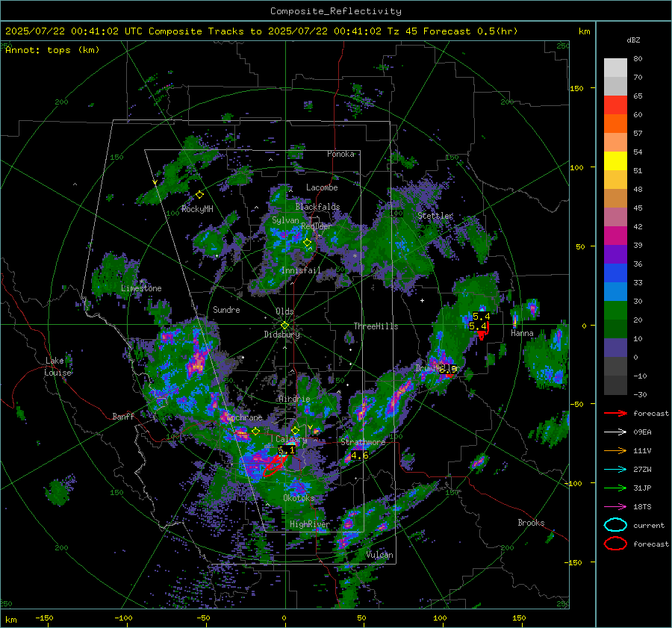Click the Airdrie city label

(294, 399)
